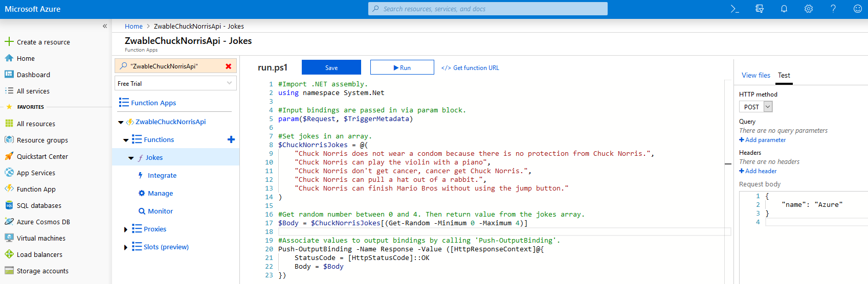This screenshot has width=868, height=284.
Task: Add a header
Action: pos(758,171)
